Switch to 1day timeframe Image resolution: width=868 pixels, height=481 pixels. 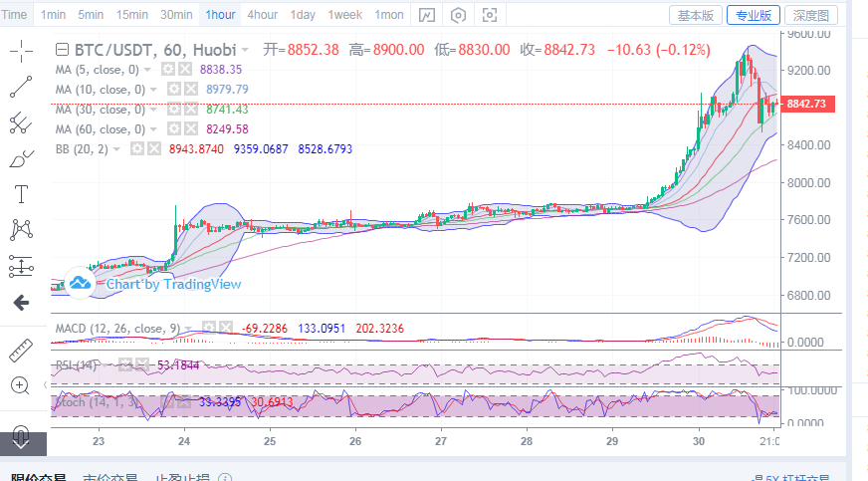303,15
